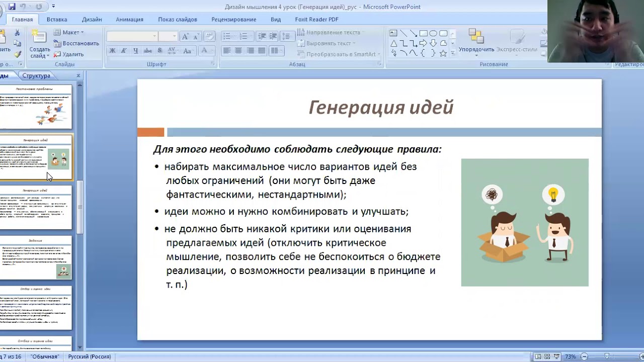The width and height of the screenshot is (644, 362).
Task: Open the font size combo box
Action: tap(168, 36)
